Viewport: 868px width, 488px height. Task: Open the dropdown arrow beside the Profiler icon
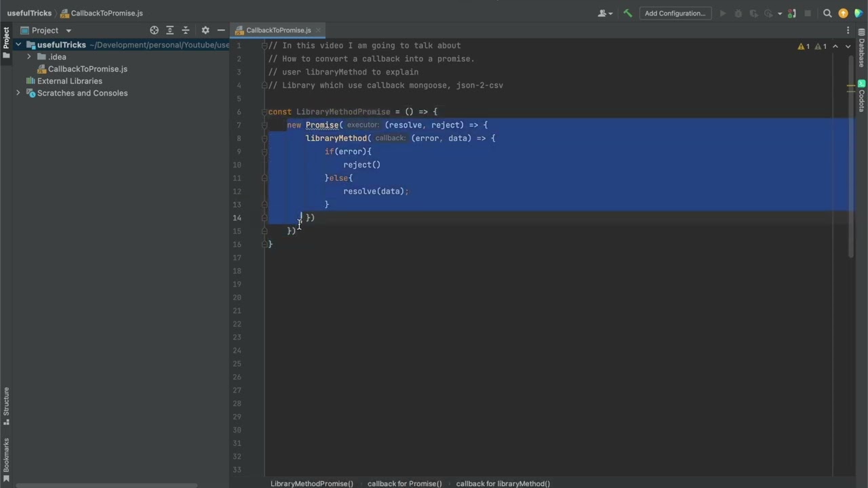pos(780,14)
